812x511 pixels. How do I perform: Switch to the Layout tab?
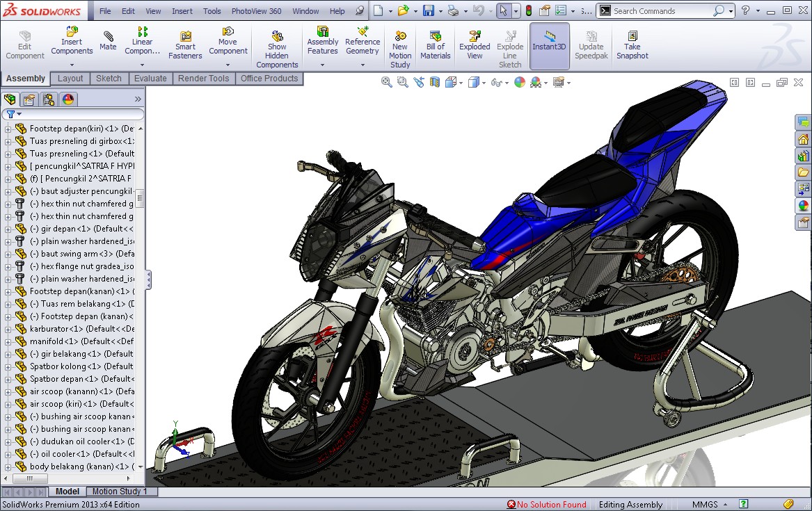70,79
